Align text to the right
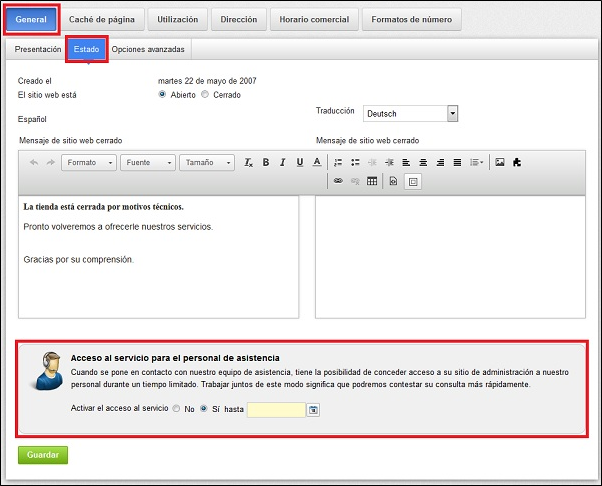Viewport: 602px width, 486px height. click(440, 162)
